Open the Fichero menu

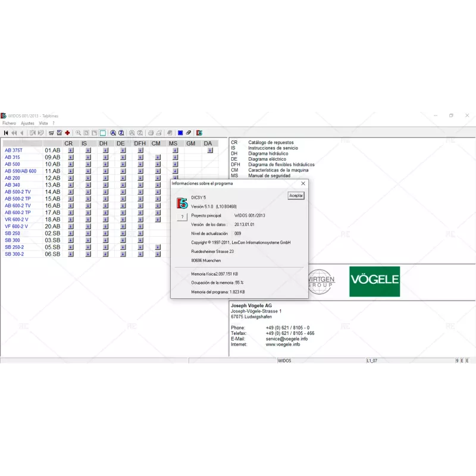click(9, 123)
